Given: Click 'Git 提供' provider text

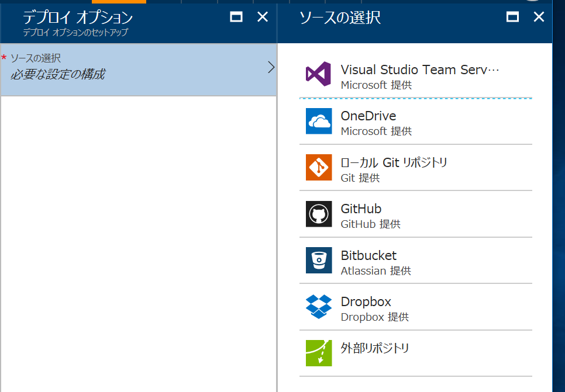Looking at the screenshot, I should tap(360, 178).
